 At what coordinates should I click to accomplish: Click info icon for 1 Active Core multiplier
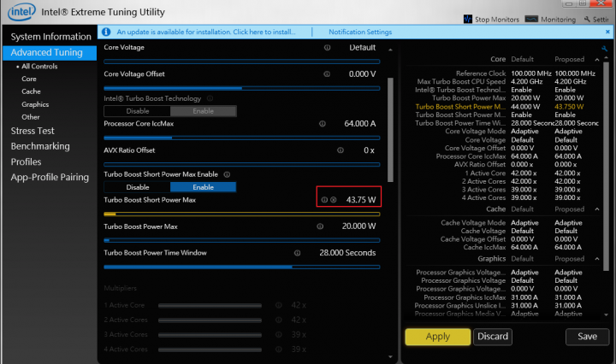(279, 305)
